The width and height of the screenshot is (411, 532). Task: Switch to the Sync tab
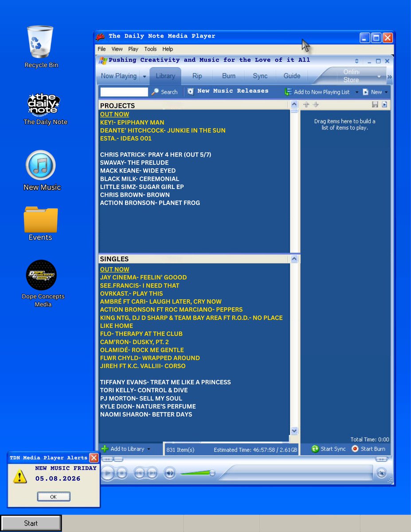[260, 76]
